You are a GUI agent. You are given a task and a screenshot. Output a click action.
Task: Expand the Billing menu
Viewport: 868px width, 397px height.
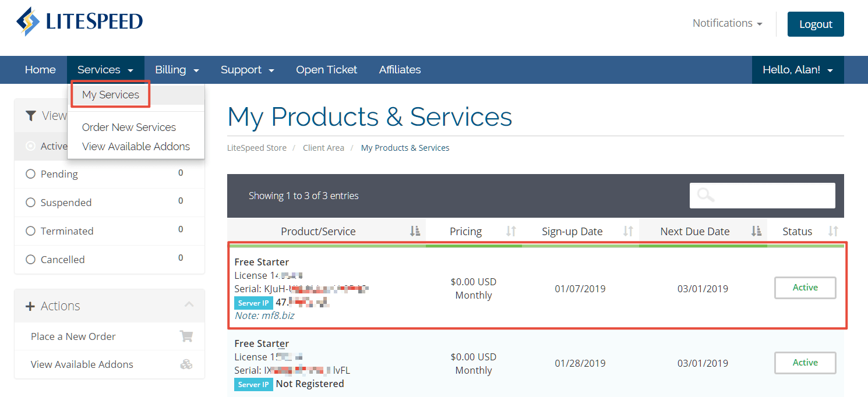point(177,70)
